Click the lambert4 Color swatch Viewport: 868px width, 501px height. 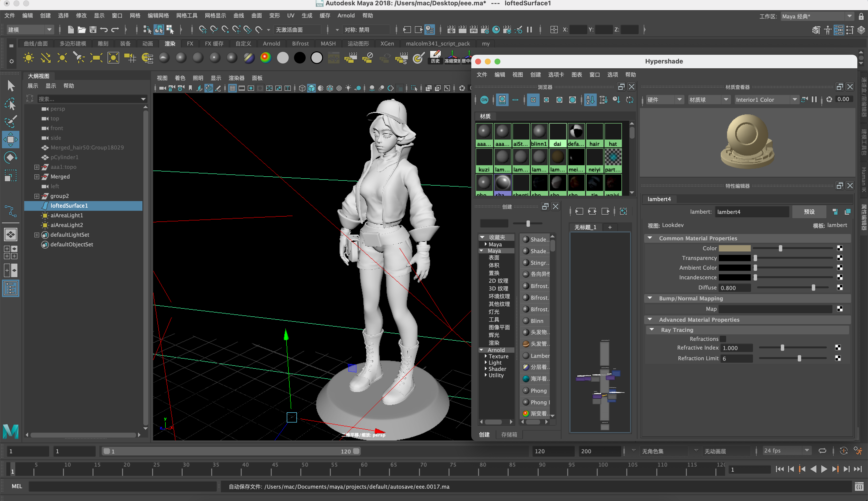735,248
